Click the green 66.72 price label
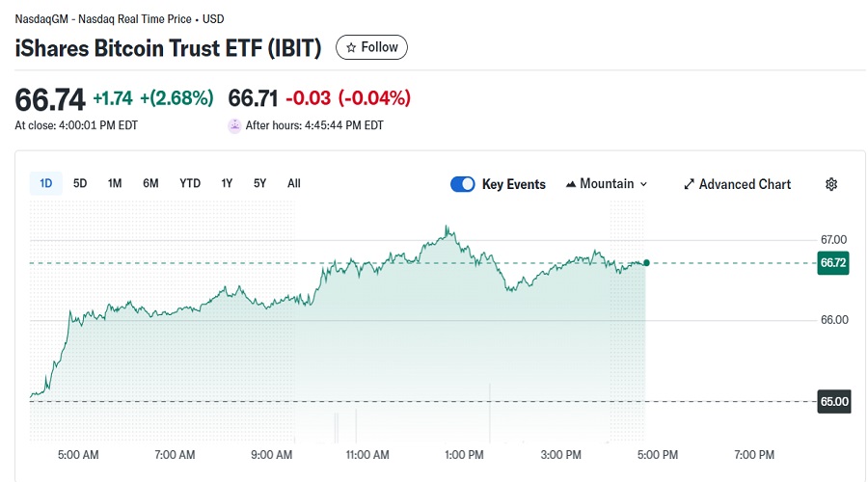 (x=832, y=263)
